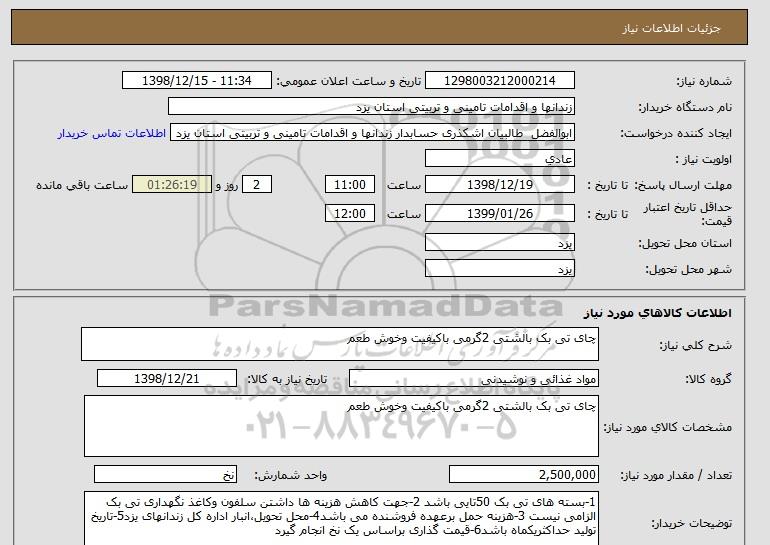Click the label 'تعداد / مقدار مورد نیاز:'
Image resolution: width=770 pixels, height=545 pixels.
click(x=676, y=475)
